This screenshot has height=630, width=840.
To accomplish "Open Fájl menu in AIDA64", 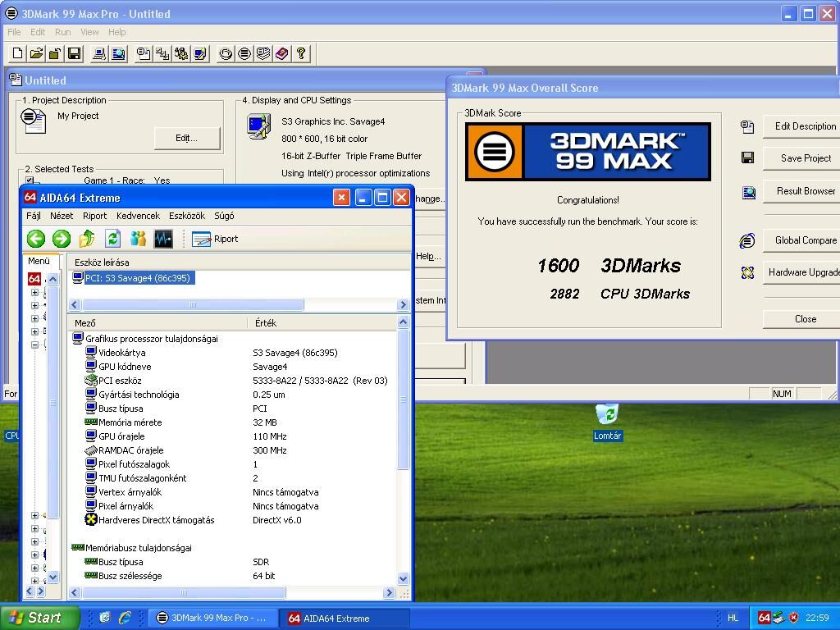I will (33, 216).
